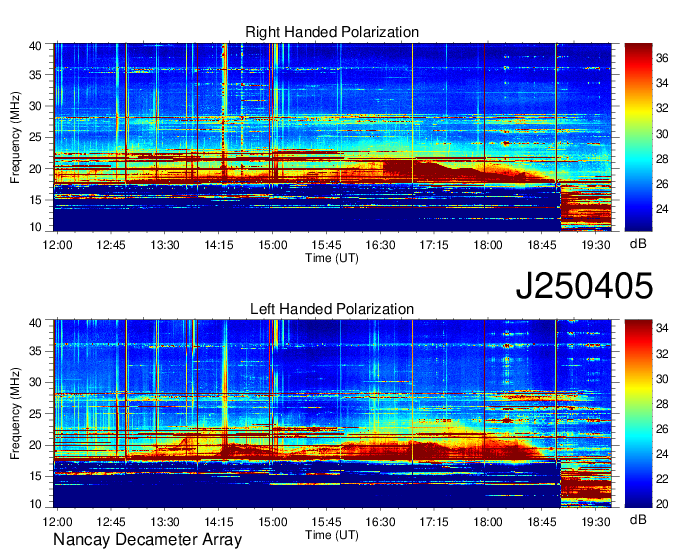Click the 18:45 tick of Left Handed plot
Image resolution: width=680 pixels, height=552 pixels.
[542, 522]
